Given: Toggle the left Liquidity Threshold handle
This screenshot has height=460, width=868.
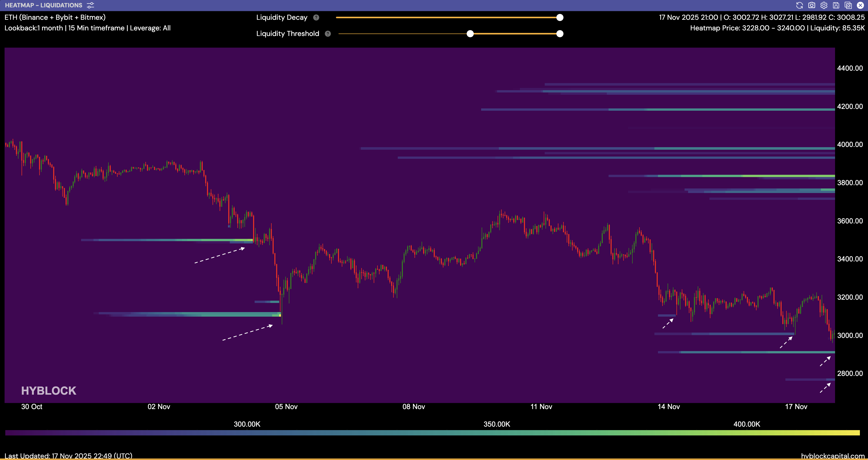Looking at the screenshot, I should 470,34.
